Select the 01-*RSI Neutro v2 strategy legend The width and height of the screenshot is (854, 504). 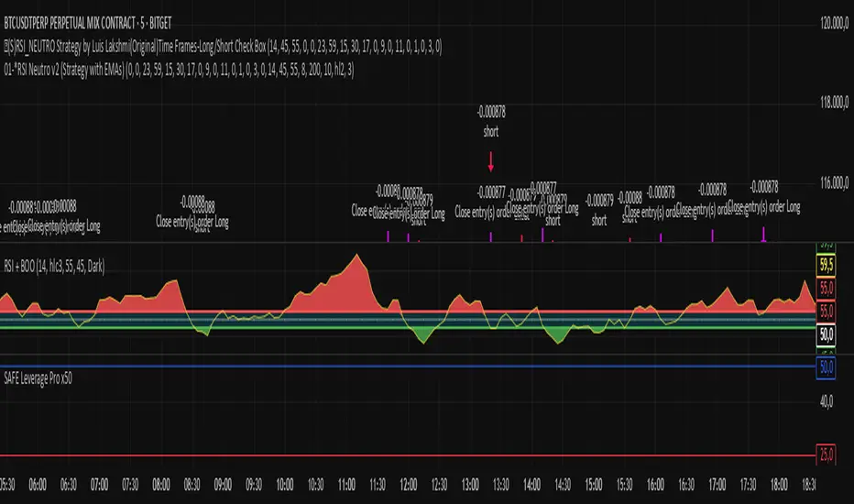click(x=179, y=70)
